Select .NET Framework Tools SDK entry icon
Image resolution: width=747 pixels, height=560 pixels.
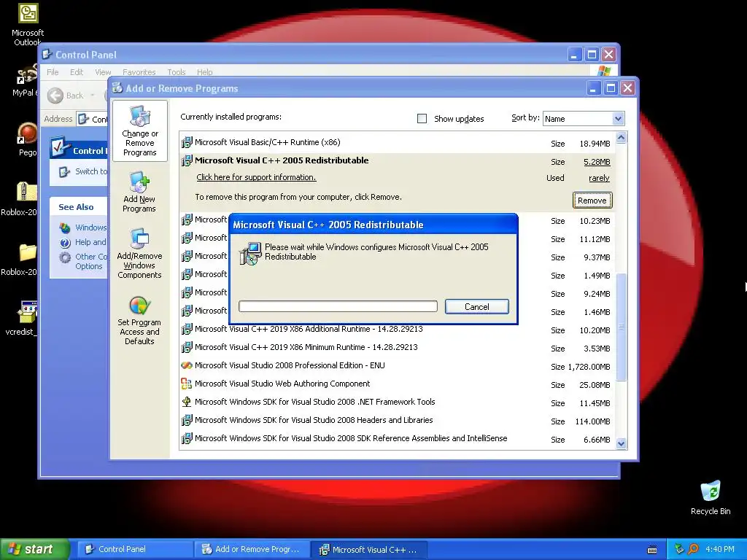[187, 402]
